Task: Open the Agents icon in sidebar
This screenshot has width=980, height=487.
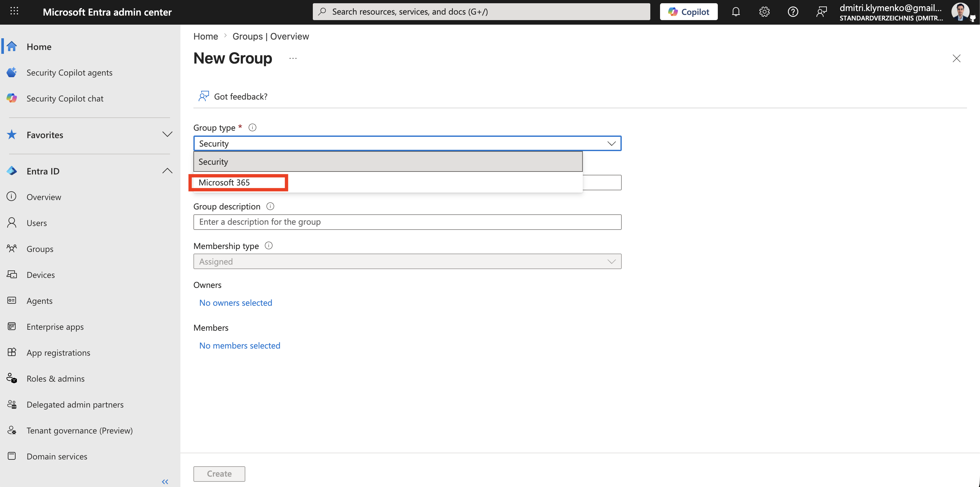Action: [x=12, y=300]
